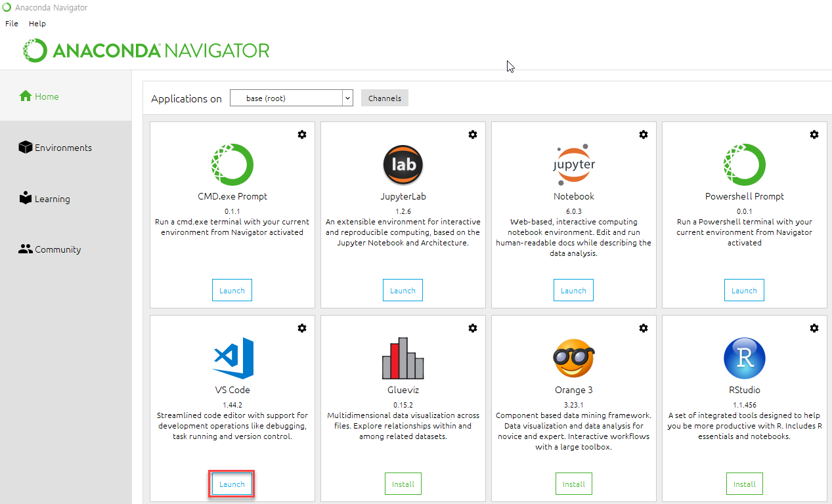Open the Help menu
832x504 pixels.
(37, 24)
